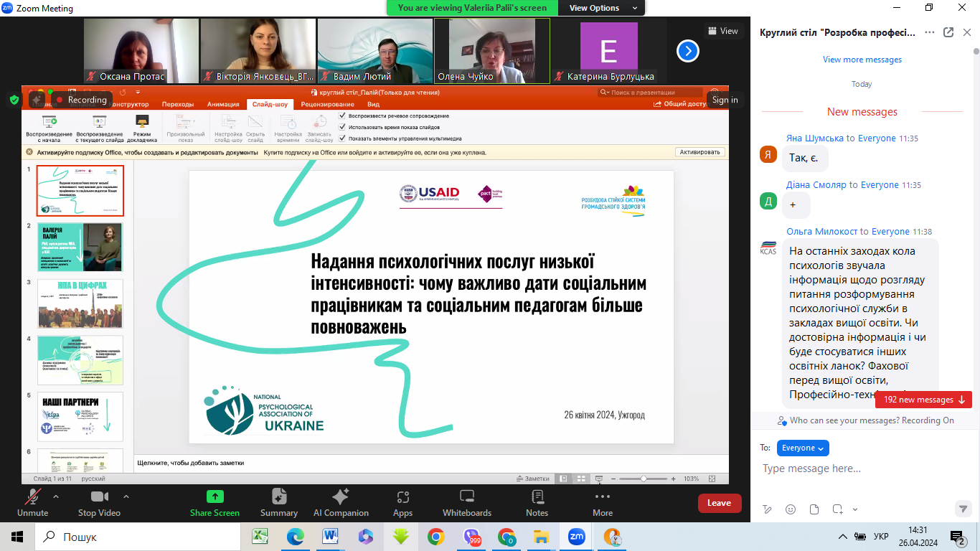Viewport: 980px width, 551px height.
Task: Open Microsoft Edge from the taskbar
Action: click(x=296, y=537)
